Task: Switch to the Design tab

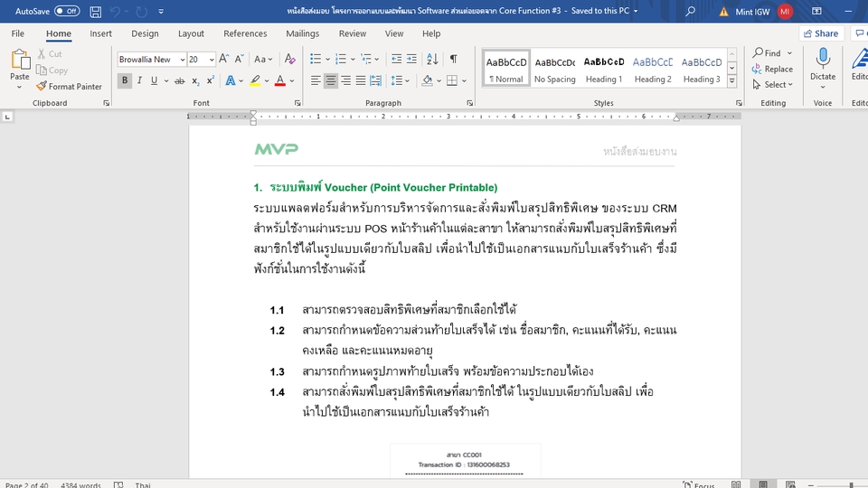Action: pyautogui.click(x=145, y=33)
